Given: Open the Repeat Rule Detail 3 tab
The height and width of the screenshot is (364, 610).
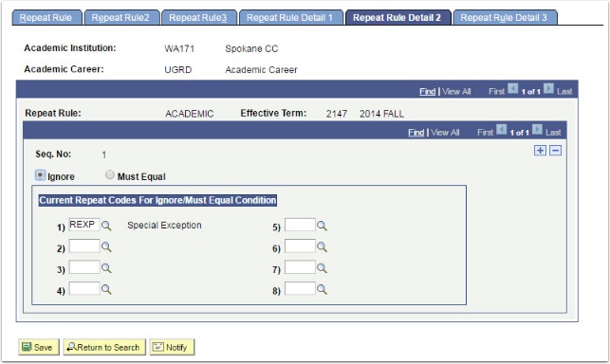Looking at the screenshot, I should [505, 17].
